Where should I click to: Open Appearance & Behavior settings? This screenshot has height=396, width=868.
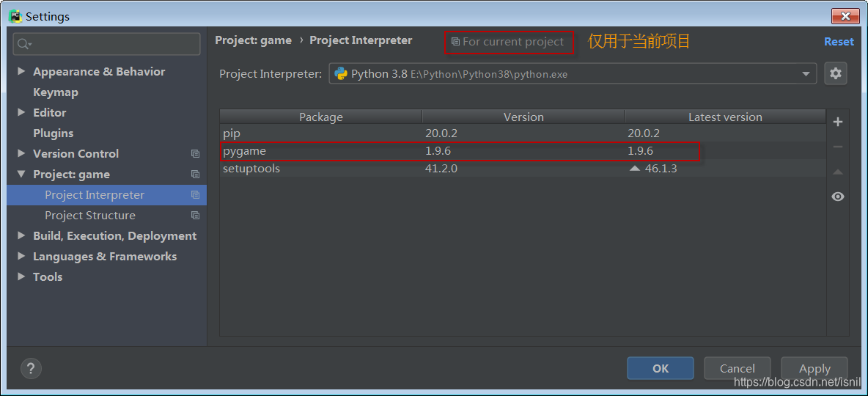click(99, 71)
